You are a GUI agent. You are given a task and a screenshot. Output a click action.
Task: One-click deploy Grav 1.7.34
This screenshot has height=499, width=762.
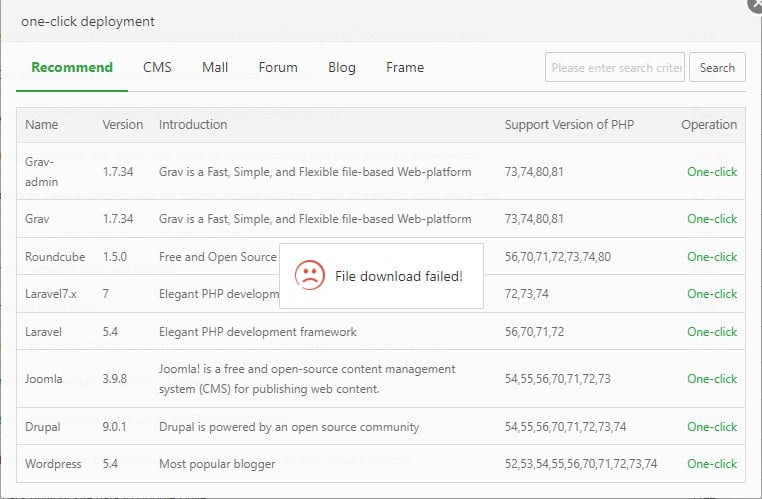pyautogui.click(x=712, y=219)
